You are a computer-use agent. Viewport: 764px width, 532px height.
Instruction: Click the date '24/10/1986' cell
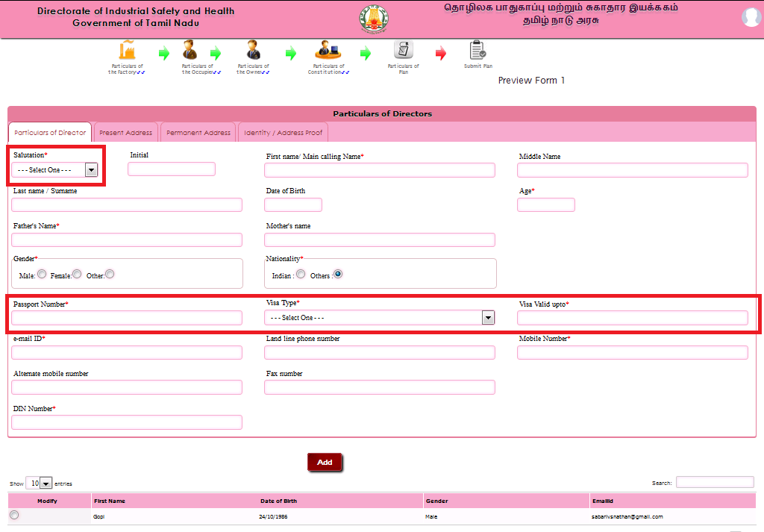coord(273,516)
